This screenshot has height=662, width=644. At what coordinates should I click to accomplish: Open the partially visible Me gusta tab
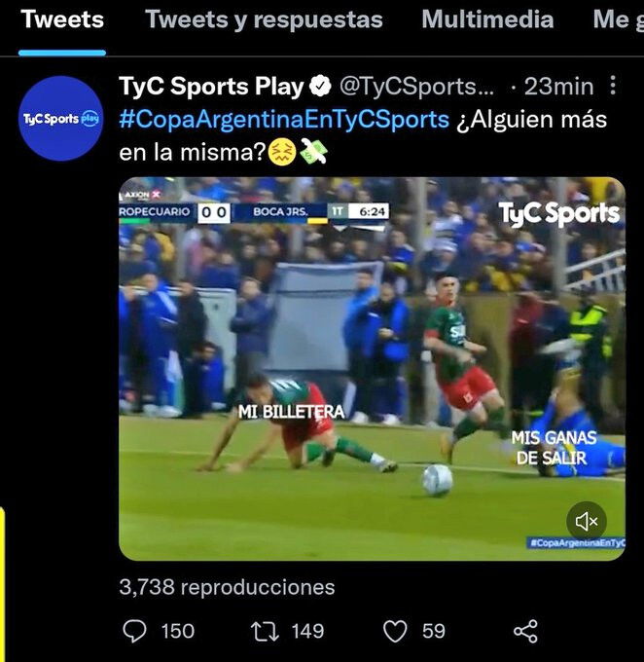pos(619,19)
